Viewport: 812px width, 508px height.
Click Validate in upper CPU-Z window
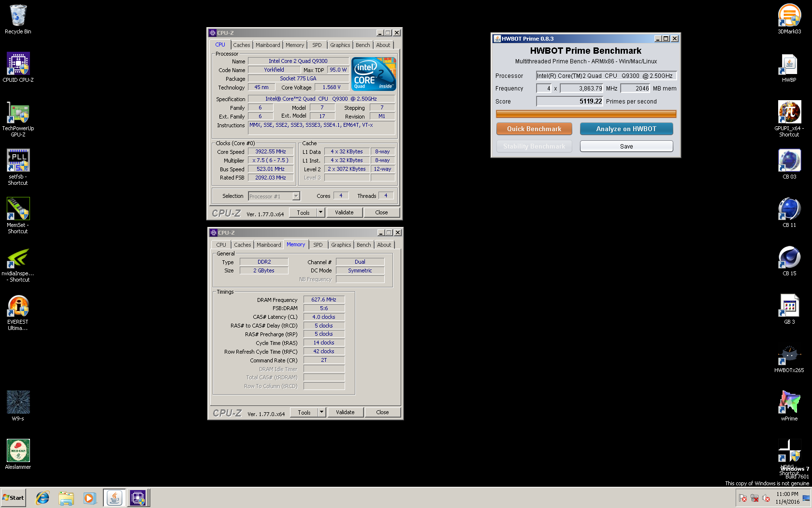[x=344, y=212]
